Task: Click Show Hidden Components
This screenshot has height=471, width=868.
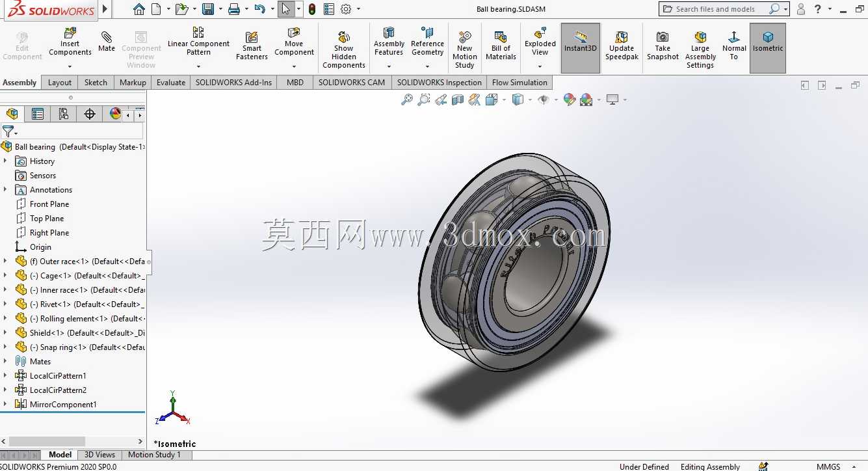Action: (x=344, y=49)
